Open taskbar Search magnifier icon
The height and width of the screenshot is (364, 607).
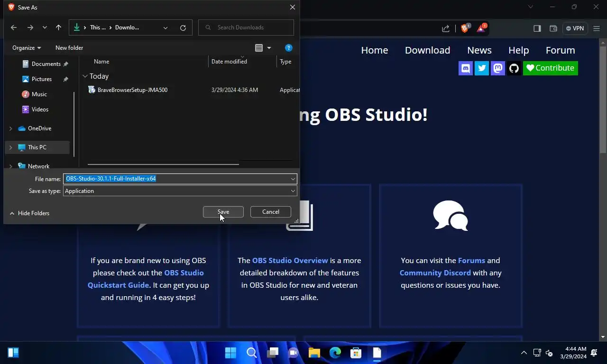252,353
